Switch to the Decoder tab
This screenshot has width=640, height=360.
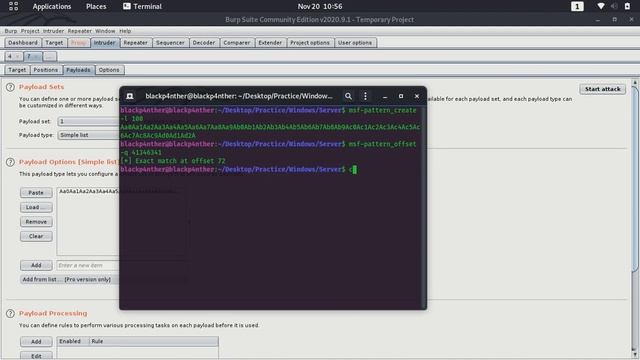[204, 43]
